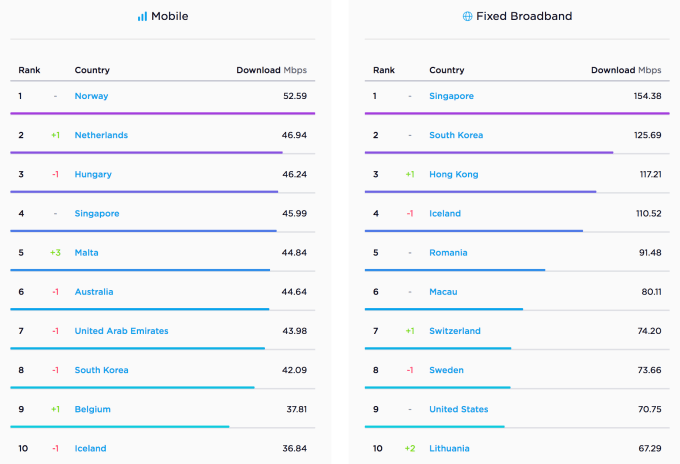Select Hungary in the Mobile ranking

pos(93,174)
